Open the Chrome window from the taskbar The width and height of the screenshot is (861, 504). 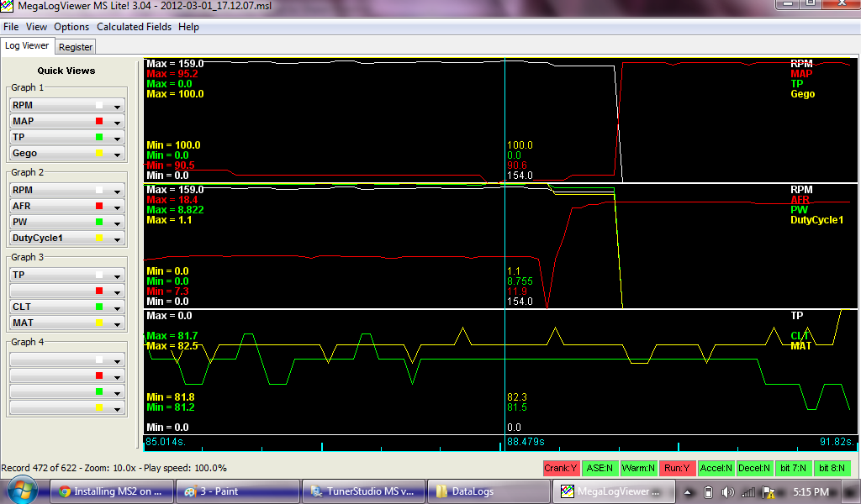click(113, 491)
